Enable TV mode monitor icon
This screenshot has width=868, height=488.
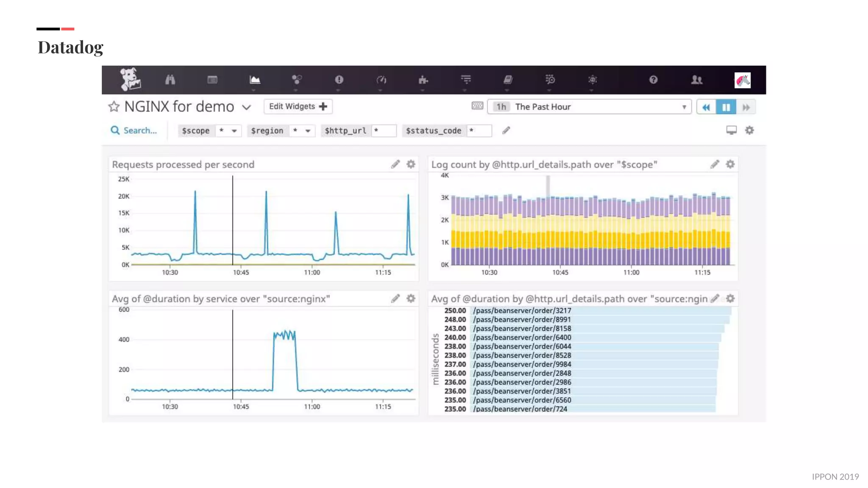pos(731,130)
